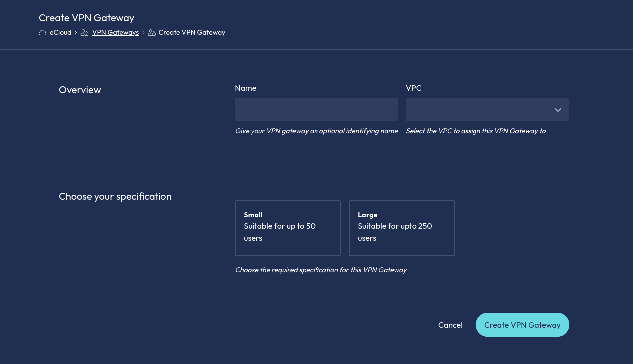Expand the VPC selector to list VPCs
Image resolution: width=633 pixels, height=364 pixels.
click(487, 110)
